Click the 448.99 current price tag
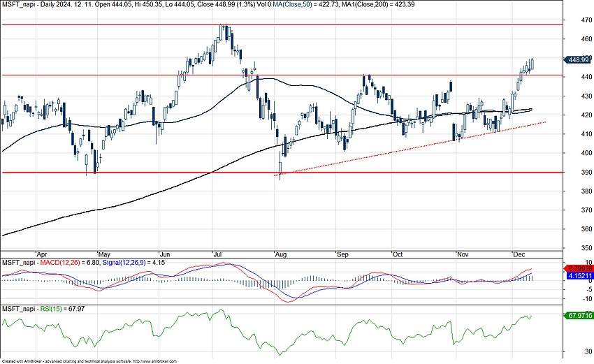The height and width of the screenshot is (364, 594). click(x=578, y=60)
